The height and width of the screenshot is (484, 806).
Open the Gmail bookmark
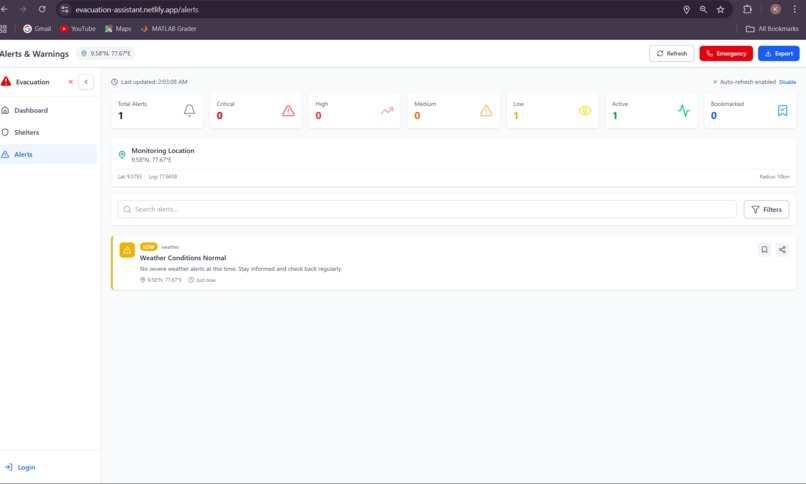coord(37,29)
